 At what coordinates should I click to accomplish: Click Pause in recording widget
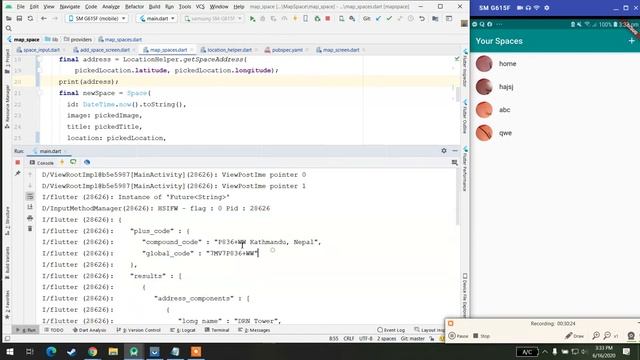pyautogui.click(x=458, y=336)
